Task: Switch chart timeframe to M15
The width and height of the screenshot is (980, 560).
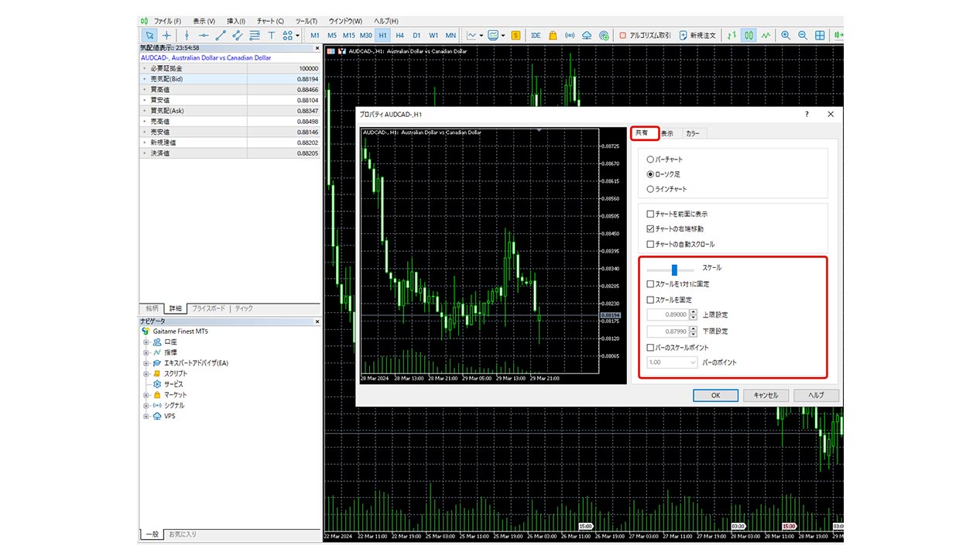Action: coord(349,36)
